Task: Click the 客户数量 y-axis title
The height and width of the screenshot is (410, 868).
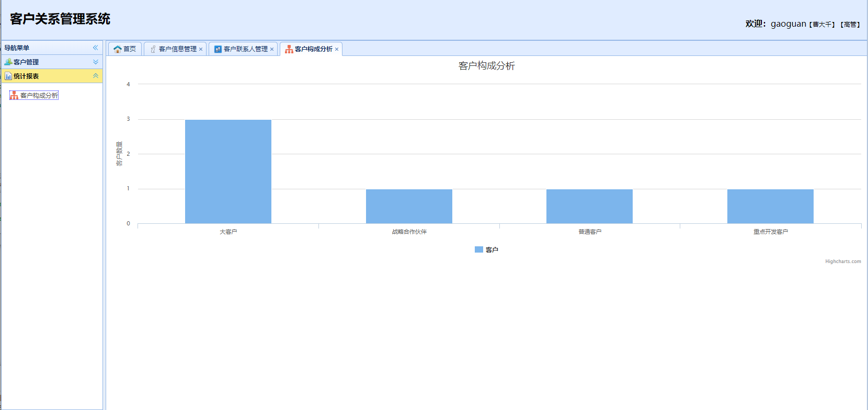Action: click(119, 154)
